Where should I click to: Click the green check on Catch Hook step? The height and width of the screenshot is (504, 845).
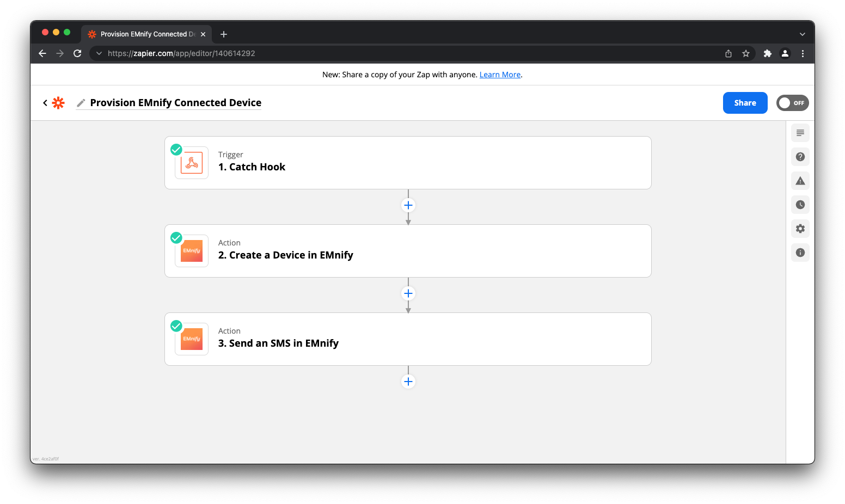(x=176, y=150)
